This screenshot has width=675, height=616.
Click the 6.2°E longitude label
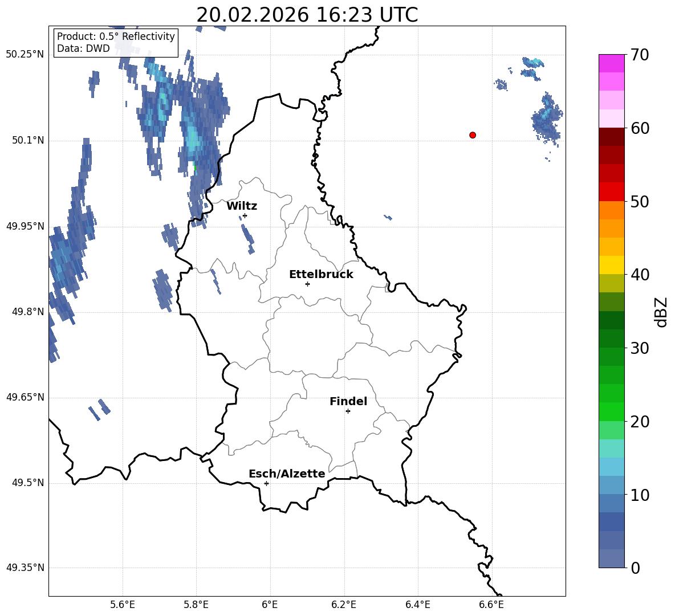(344, 605)
